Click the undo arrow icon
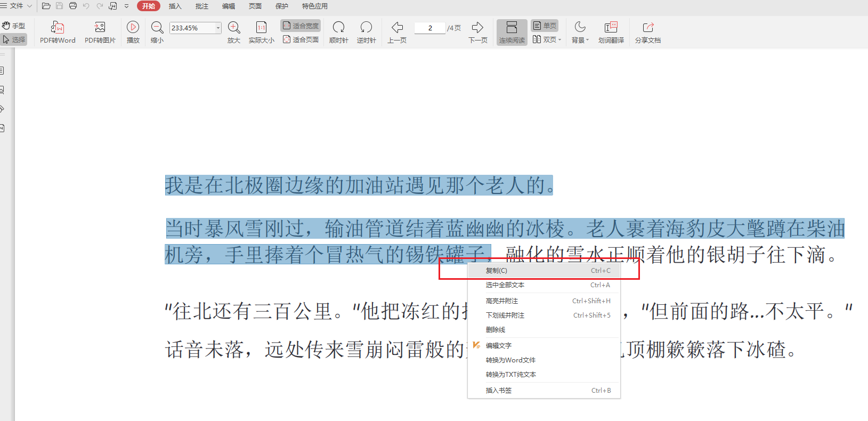The height and width of the screenshot is (421, 868). tap(86, 6)
